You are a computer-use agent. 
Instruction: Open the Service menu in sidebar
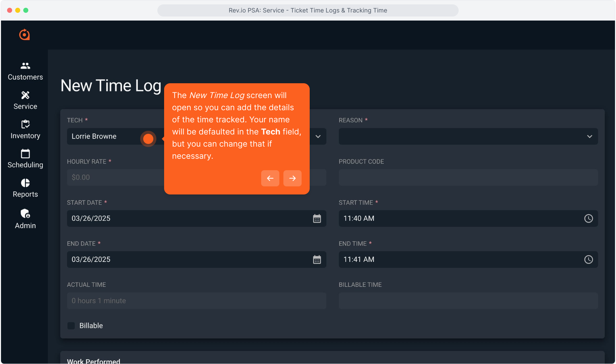pos(25,100)
